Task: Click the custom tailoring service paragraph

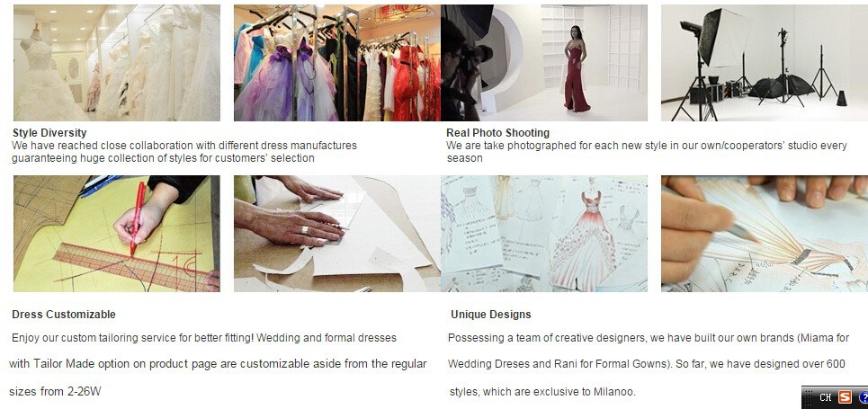Action: (x=218, y=364)
